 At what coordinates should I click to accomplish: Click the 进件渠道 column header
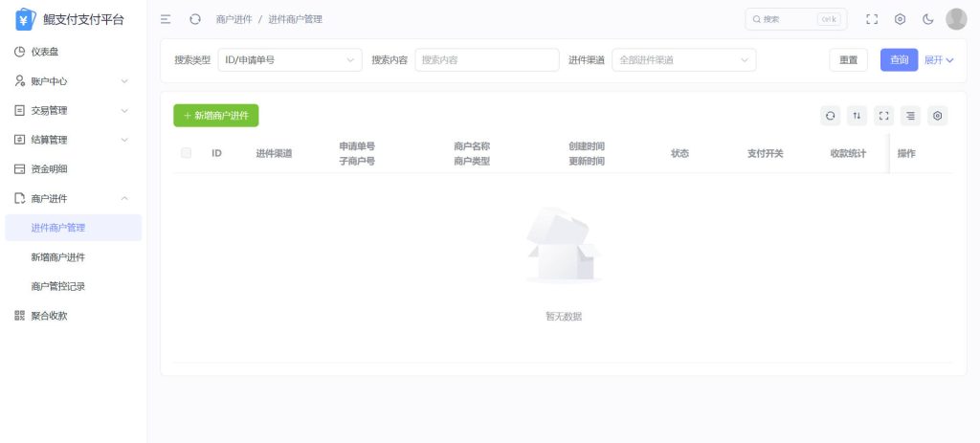[274, 153]
